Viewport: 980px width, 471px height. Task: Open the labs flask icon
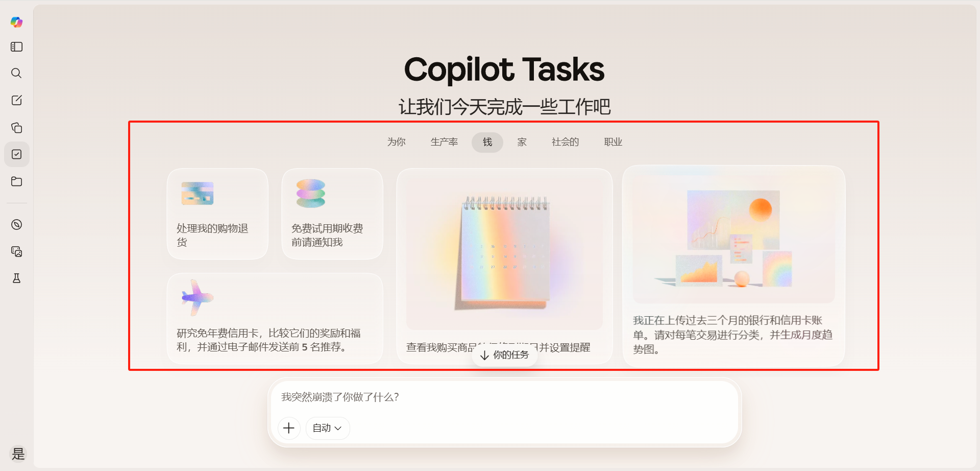point(16,278)
